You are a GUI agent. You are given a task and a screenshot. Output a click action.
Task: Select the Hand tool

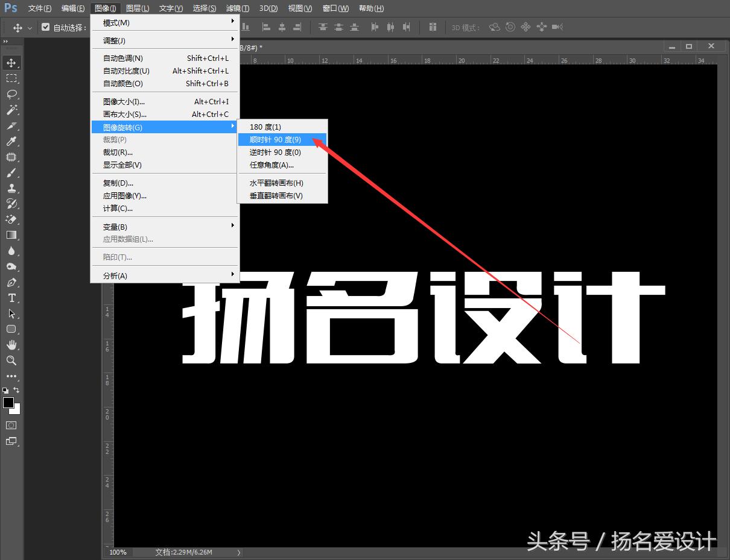(x=12, y=344)
